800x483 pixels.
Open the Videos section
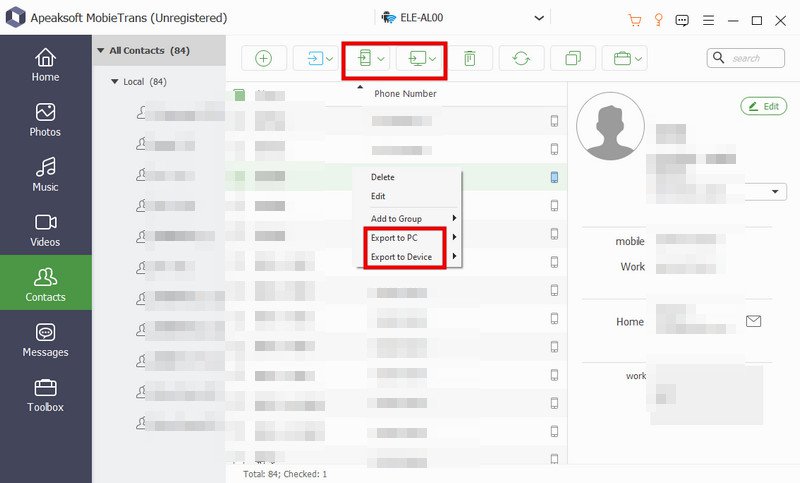[45, 230]
